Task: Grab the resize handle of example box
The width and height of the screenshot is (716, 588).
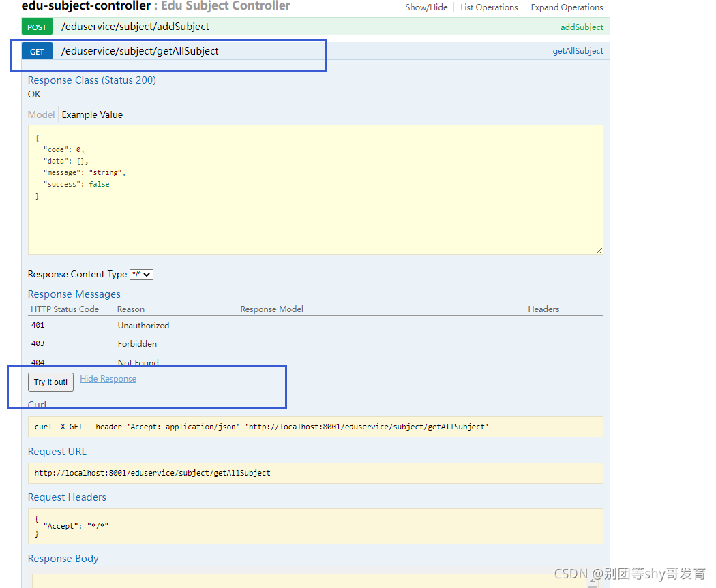Action: pos(599,251)
